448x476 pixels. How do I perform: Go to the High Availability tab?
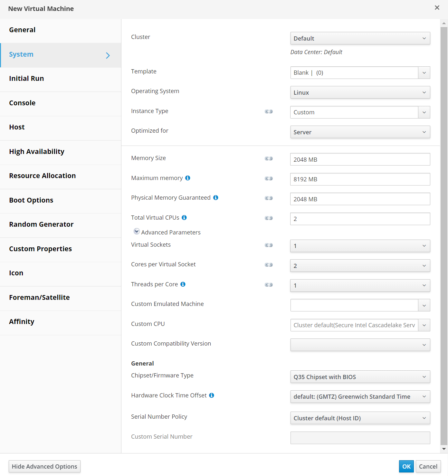point(37,152)
